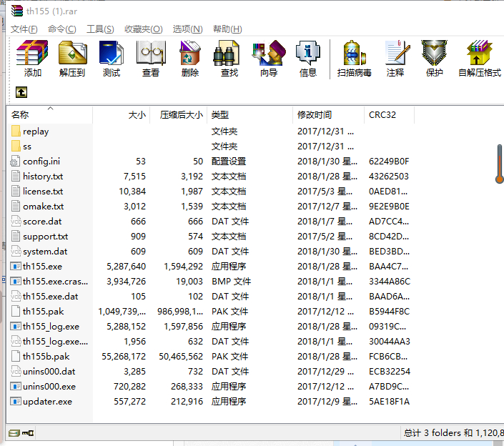Select system.dat in the file list
This screenshot has height=446, width=504.
[210, 252]
